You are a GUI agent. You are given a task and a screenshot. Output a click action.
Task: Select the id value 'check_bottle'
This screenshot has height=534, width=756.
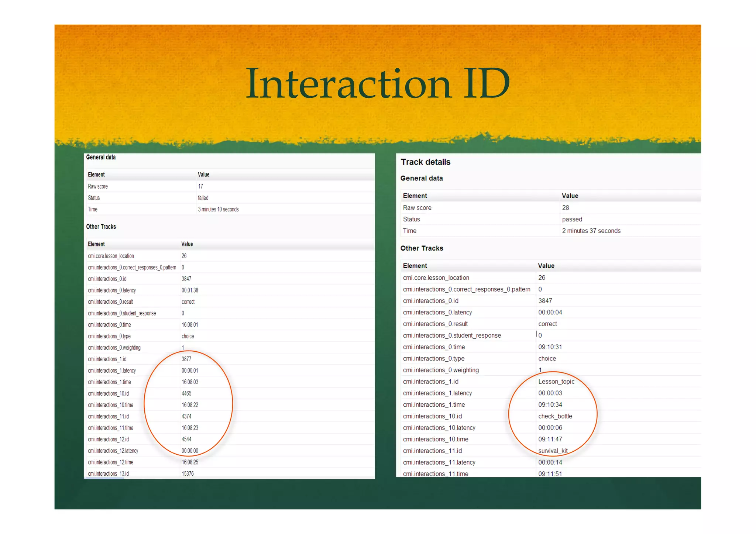pos(555,416)
